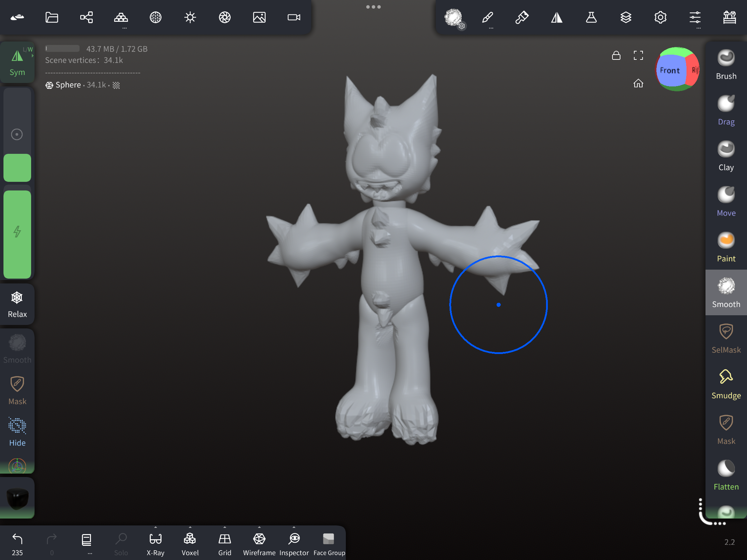
Task: Open the Scene hierarchy menu
Action: [86, 17]
